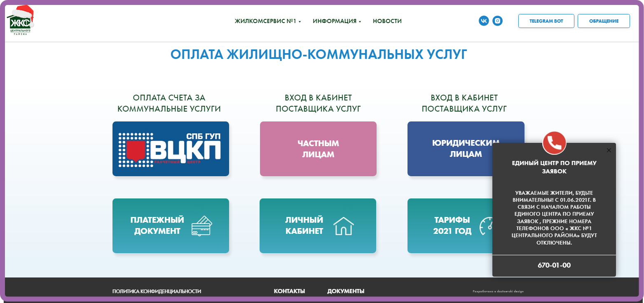Open the Контакты footer link

pos(289,291)
